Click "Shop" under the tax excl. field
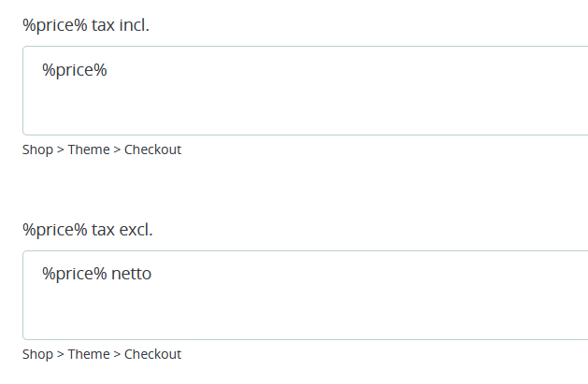 [x=37, y=354]
